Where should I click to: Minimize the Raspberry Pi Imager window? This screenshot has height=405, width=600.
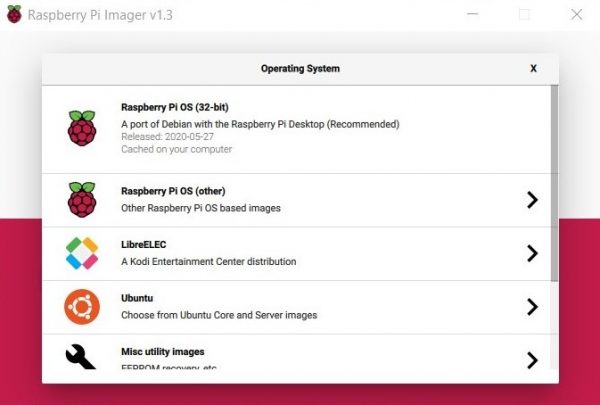point(472,15)
